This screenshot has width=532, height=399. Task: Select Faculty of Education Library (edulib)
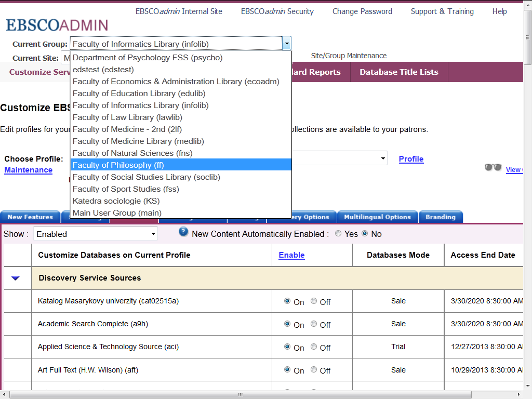(x=181, y=94)
